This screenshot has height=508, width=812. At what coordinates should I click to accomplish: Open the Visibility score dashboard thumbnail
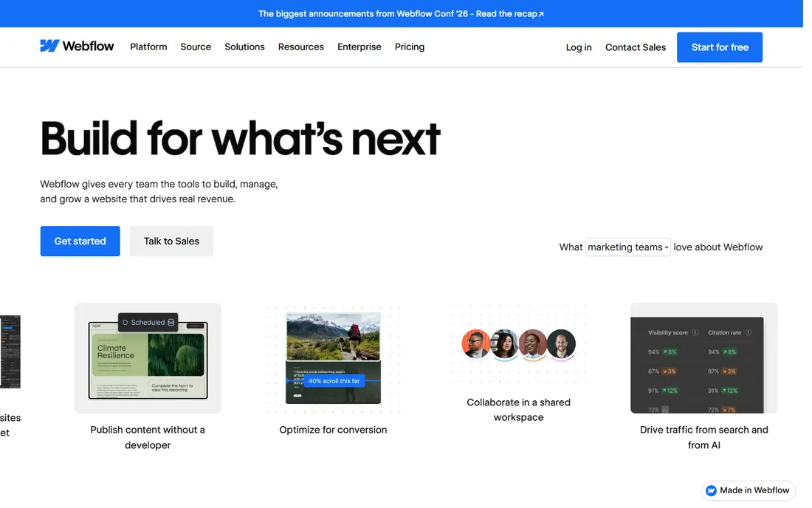(x=703, y=358)
